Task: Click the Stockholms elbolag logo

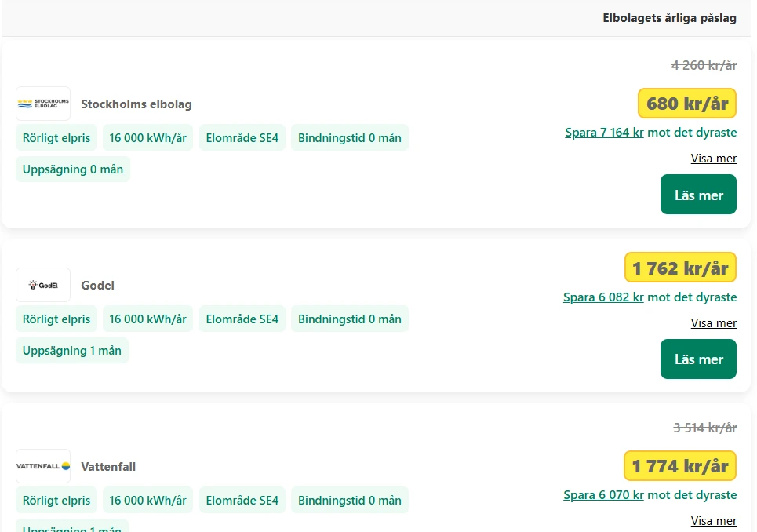Action: pos(43,104)
